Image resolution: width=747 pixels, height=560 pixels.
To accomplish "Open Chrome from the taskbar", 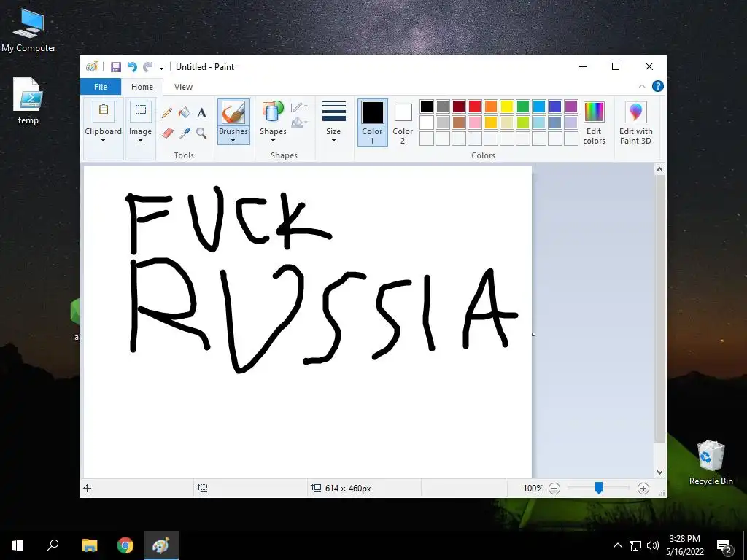I will pyautogui.click(x=125, y=545).
